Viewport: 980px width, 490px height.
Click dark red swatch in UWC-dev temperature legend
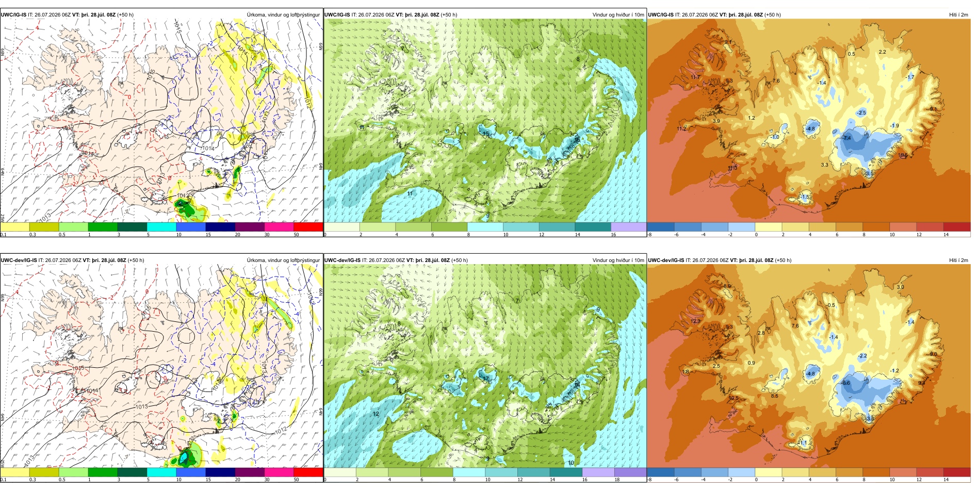coord(957,472)
